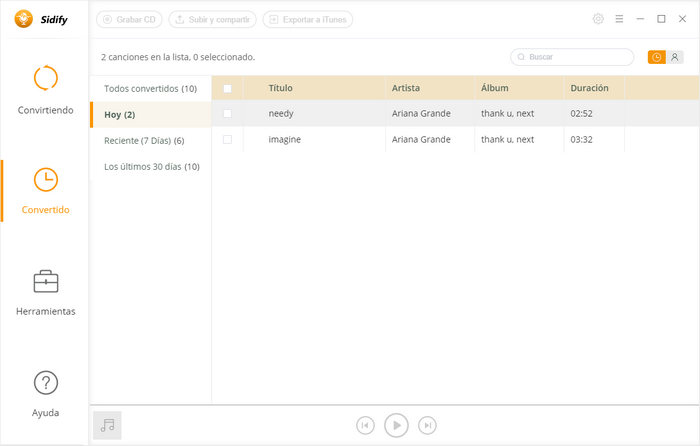
Task: Select the song title imagine
Action: pos(284,140)
